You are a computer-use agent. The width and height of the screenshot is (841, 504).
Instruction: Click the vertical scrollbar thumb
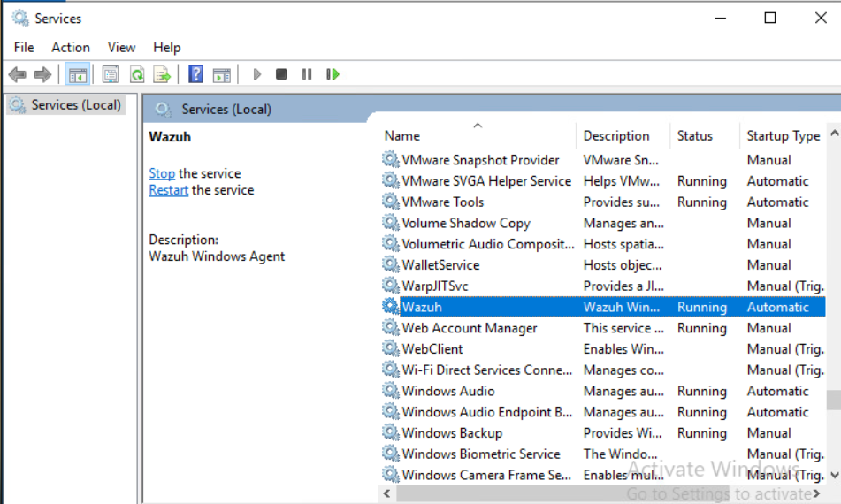coord(834,400)
